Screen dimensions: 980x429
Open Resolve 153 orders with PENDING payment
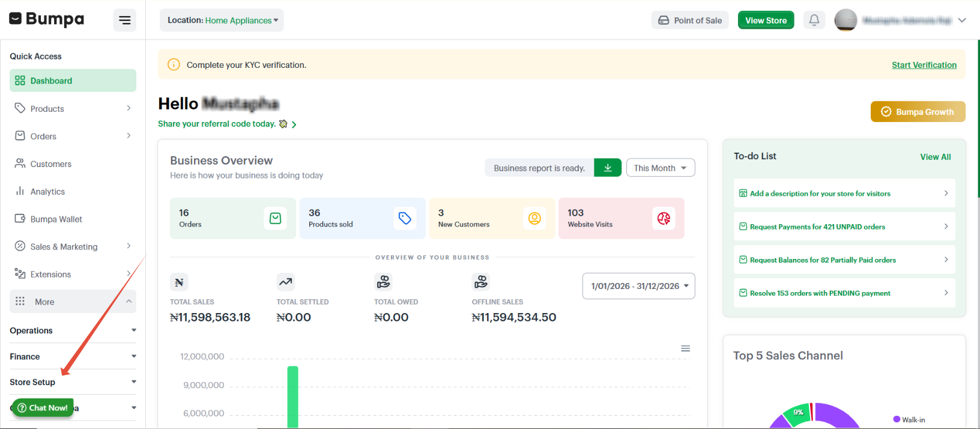844,293
